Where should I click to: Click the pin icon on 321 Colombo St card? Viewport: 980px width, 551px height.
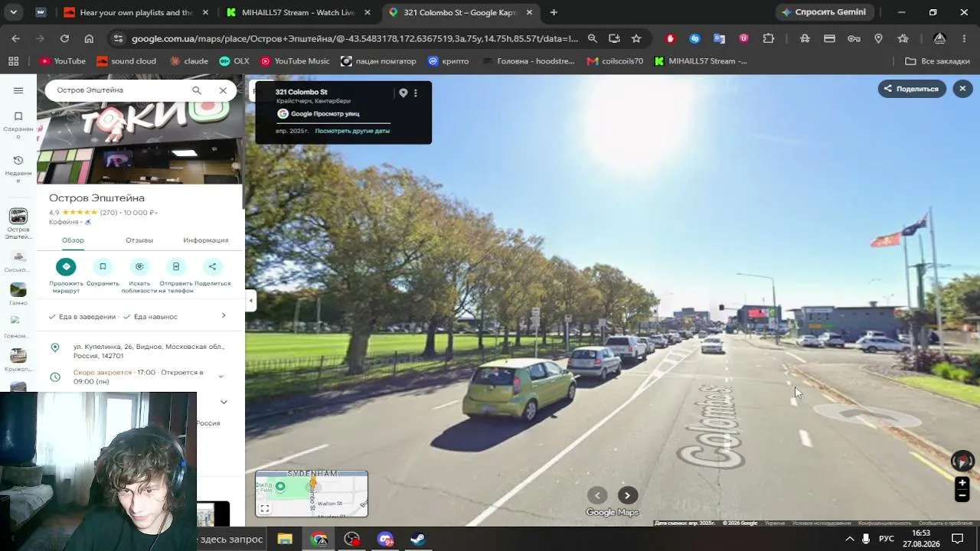pos(403,93)
